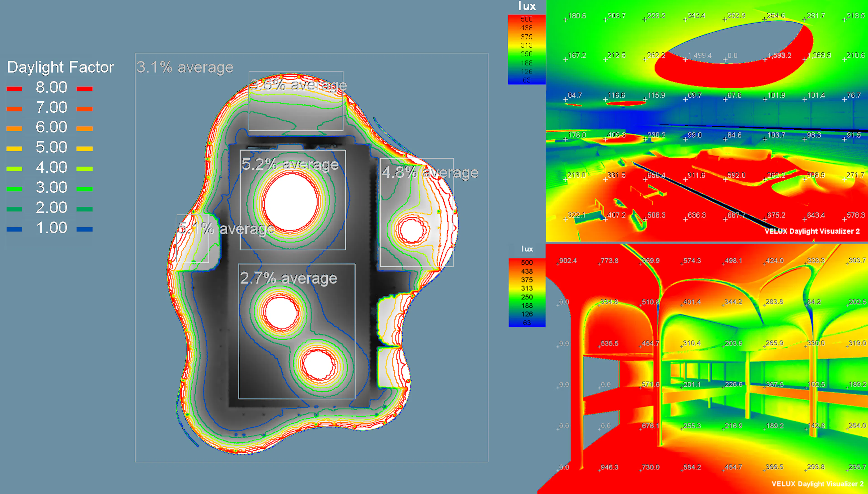Click the blue 1.00 legend swatch on the left

coord(14,229)
